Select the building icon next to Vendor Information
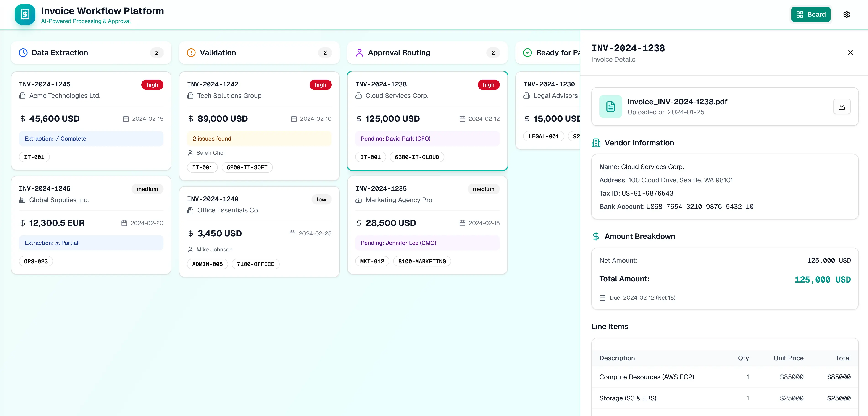 [x=596, y=142]
